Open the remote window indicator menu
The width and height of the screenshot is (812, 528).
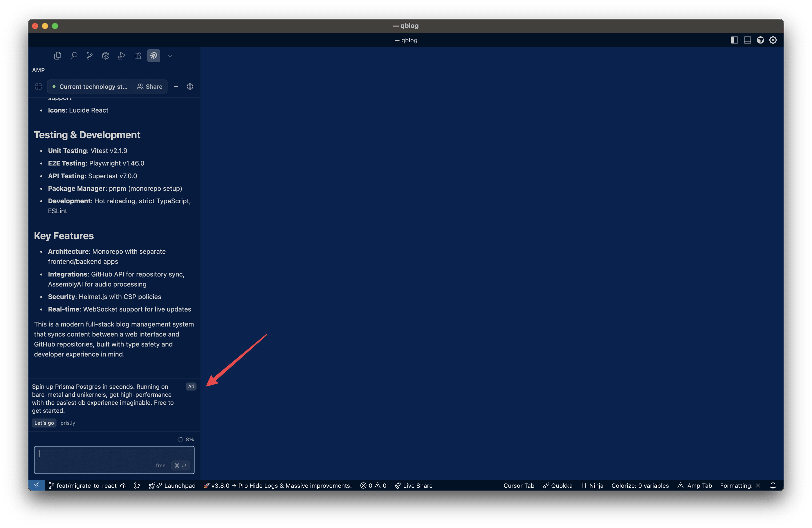click(36, 485)
